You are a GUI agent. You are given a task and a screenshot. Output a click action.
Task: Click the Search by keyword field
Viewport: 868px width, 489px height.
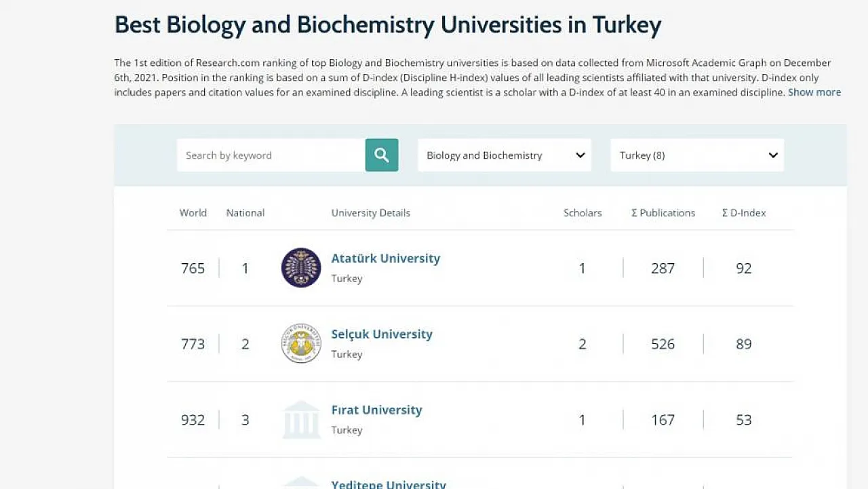tap(271, 155)
